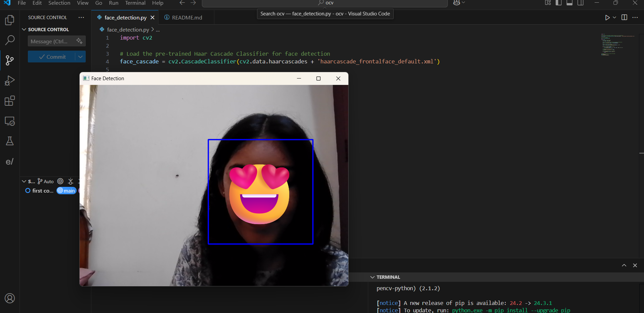The height and width of the screenshot is (313, 644).
Task: Click the code minimap preview
Action: click(618, 45)
